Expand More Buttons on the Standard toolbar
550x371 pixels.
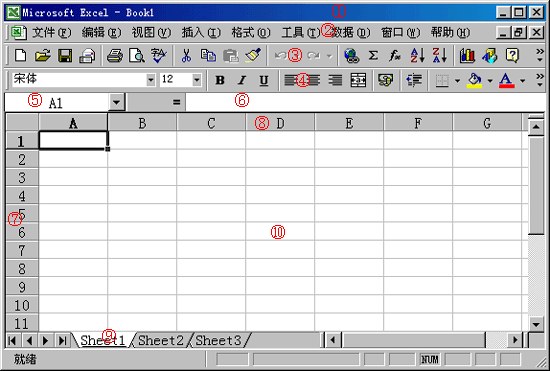(x=540, y=55)
